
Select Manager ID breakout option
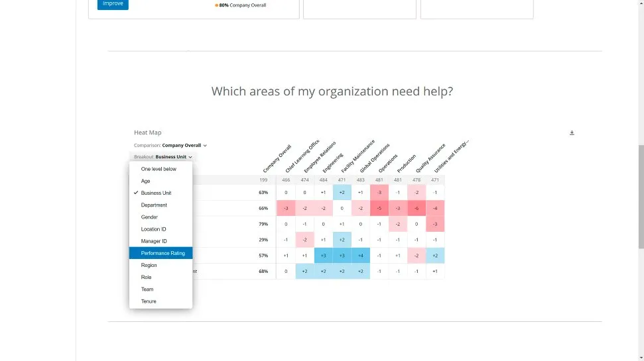[154, 241]
